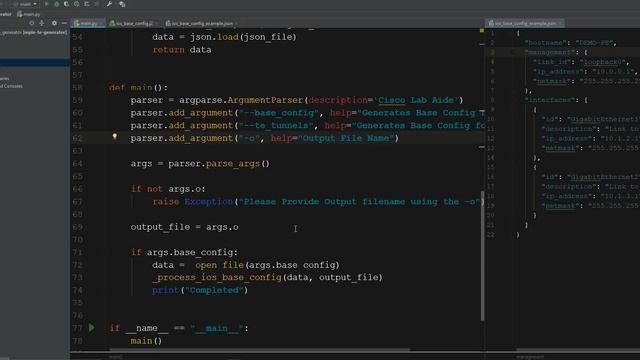Click the green run gutter arrow at line 77
The height and width of the screenshot is (360, 640).
pyautogui.click(x=92, y=328)
